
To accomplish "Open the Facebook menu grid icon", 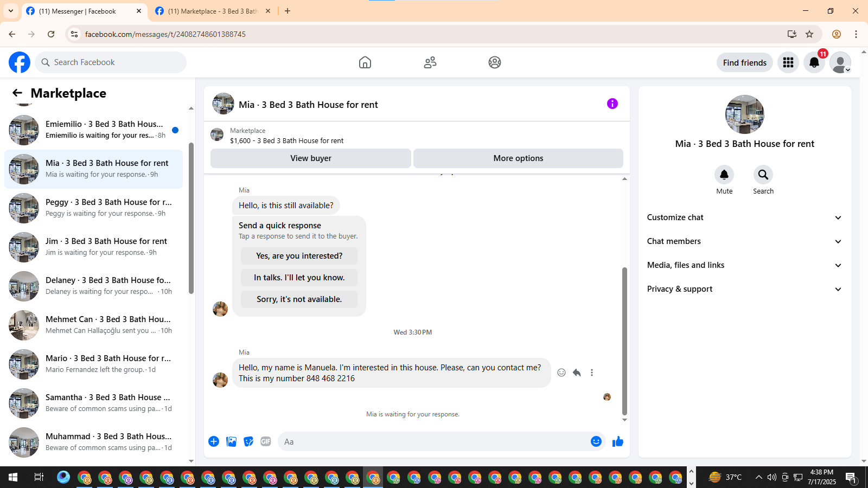I will (788, 62).
